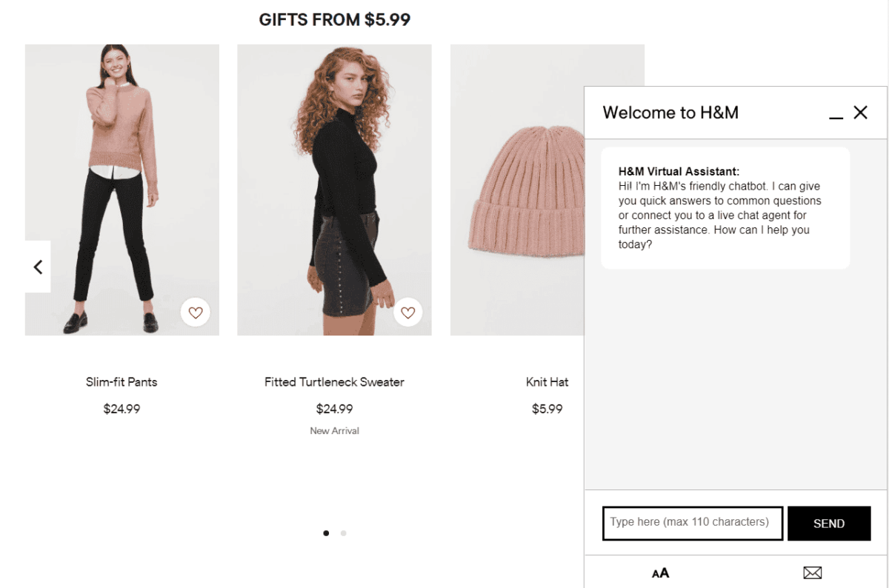Favorite the Fitted Turtleneck Sweater heart icon
The image size is (889, 588).
pos(407,313)
